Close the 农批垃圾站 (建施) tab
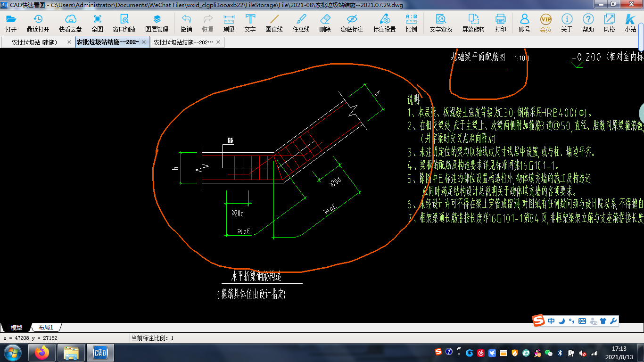This screenshot has height=362, width=644. click(69, 42)
